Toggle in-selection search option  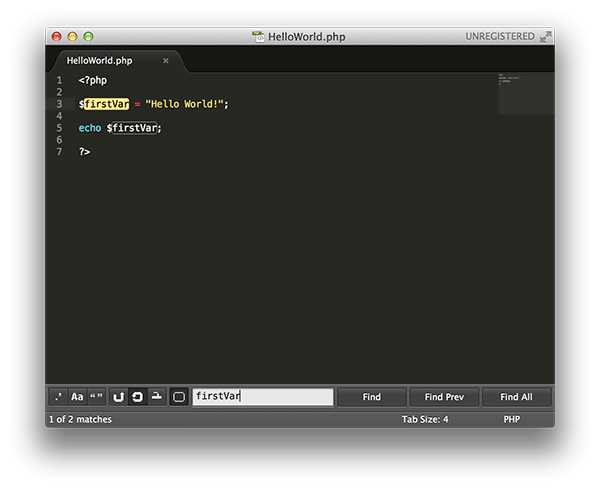(x=156, y=397)
